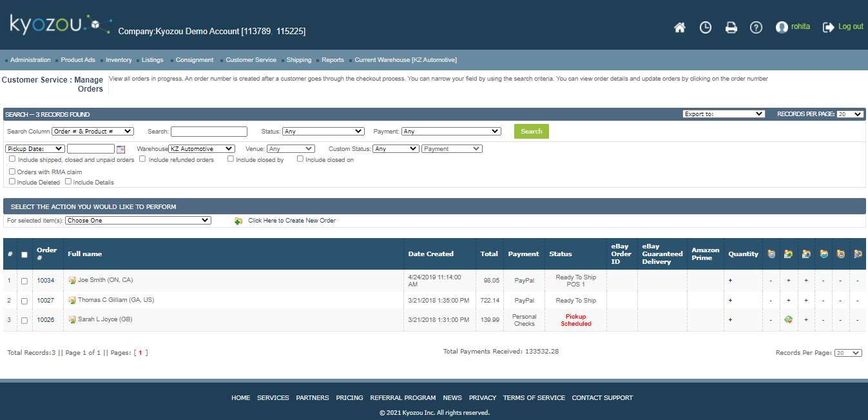Select the checkbox for order 10027
Viewport: 868px width, 420px height.
24,301
